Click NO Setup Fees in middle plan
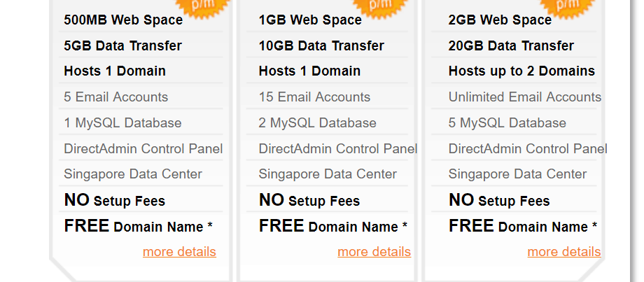 click(309, 200)
